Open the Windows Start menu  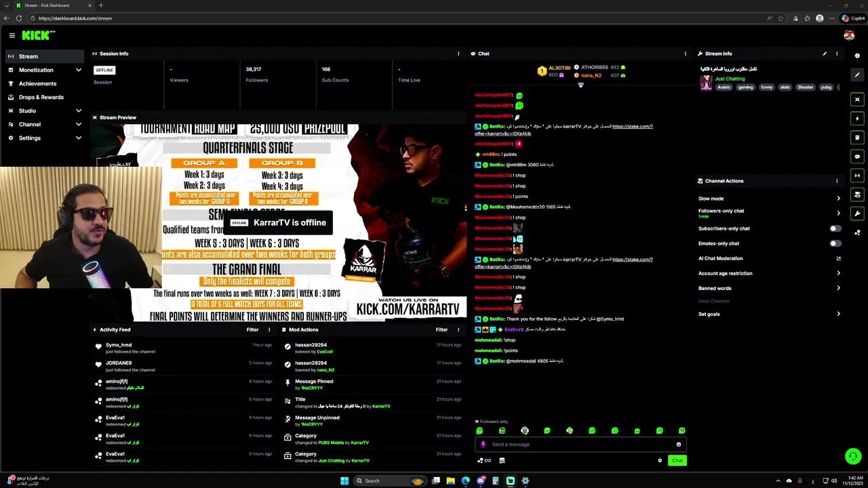click(x=344, y=481)
